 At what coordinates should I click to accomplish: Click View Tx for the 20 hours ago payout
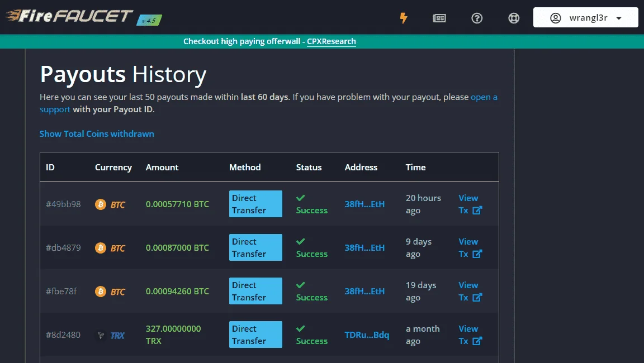(x=470, y=204)
